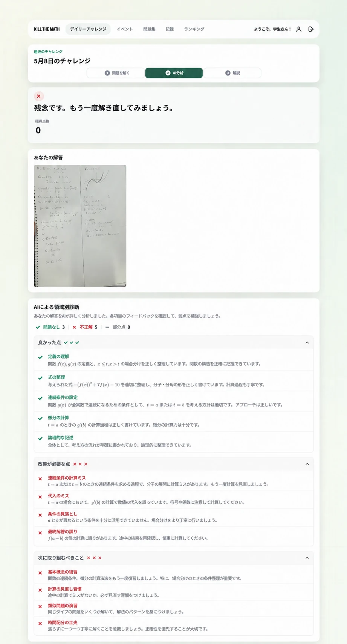Click the check icon beside 式の整理
Screen dimensions: 347x644
40,378
